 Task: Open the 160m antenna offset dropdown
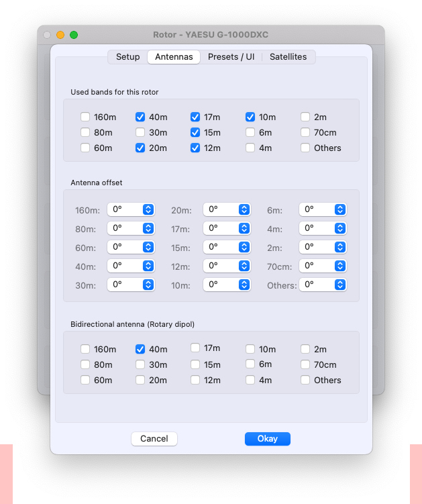coord(148,209)
